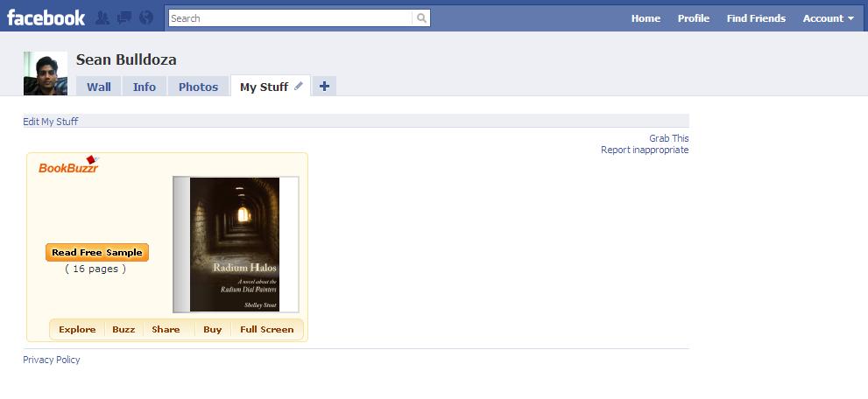This screenshot has width=868, height=399.
Task: Open the messages icon in header
Action: coord(124,18)
